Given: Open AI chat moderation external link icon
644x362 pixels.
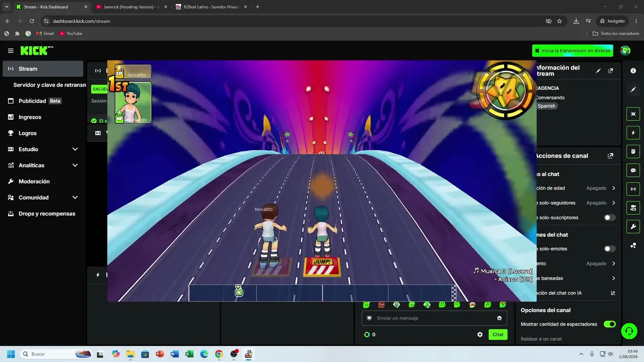Looking at the screenshot, I should 613,293.
